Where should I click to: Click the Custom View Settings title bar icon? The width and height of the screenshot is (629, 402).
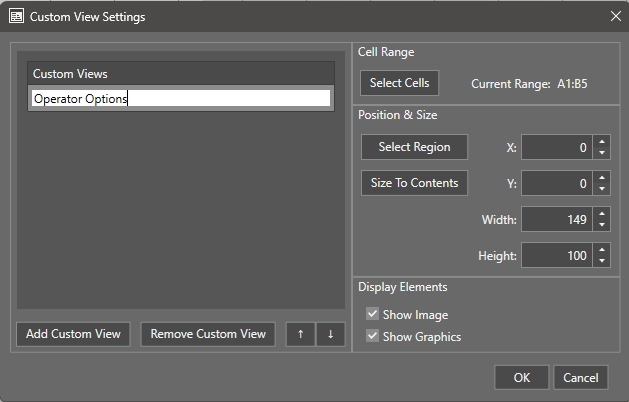[x=16, y=17]
